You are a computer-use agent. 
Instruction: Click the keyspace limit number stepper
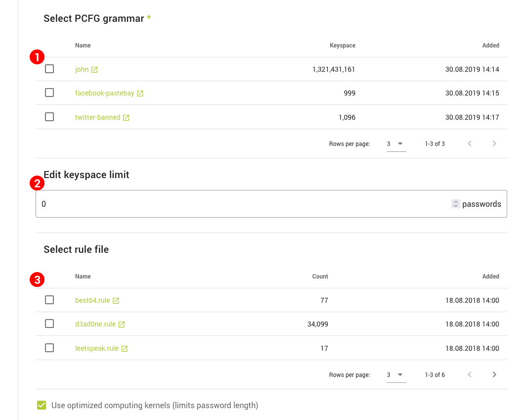(x=455, y=204)
